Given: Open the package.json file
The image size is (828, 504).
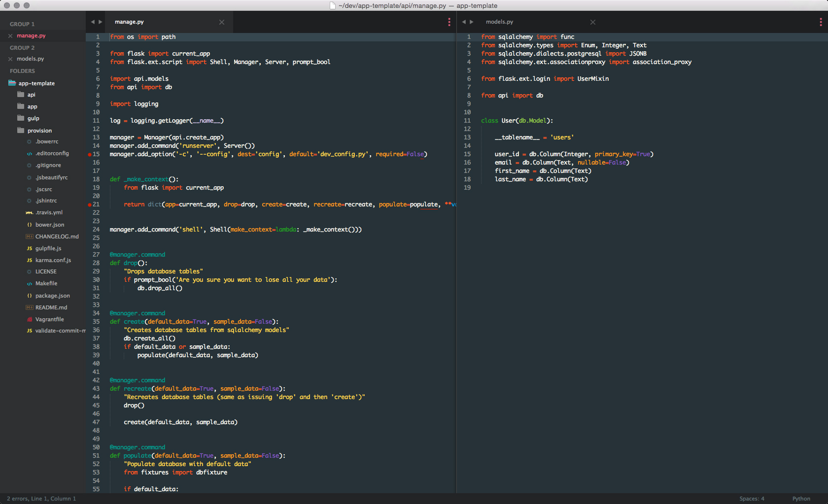Looking at the screenshot, I should [x=53, y=296].
